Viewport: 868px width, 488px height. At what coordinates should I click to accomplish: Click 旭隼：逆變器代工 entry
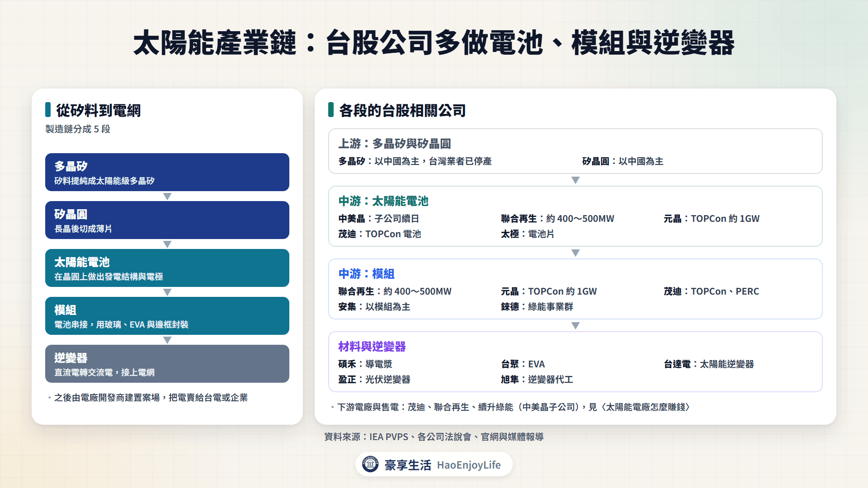[x=537, y=380]
